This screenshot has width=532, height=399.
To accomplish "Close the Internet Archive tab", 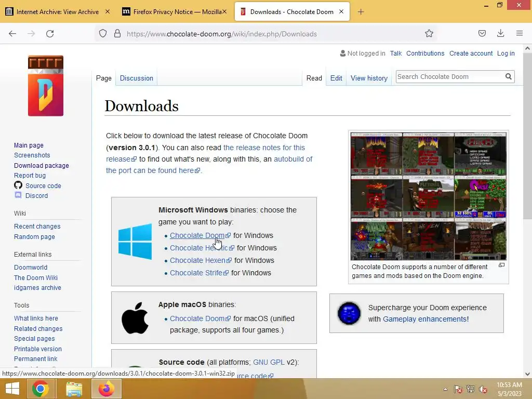I will (107, 11).
